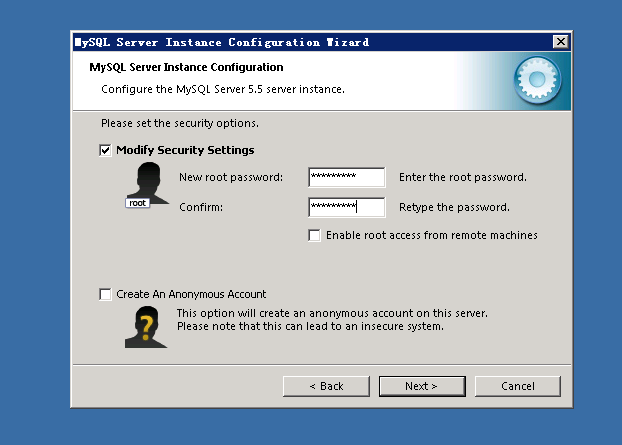The height and width of the screenshot is (445, 622).
Task: Click 'Please set the security options.' text
Action: (x=180, y=123)
